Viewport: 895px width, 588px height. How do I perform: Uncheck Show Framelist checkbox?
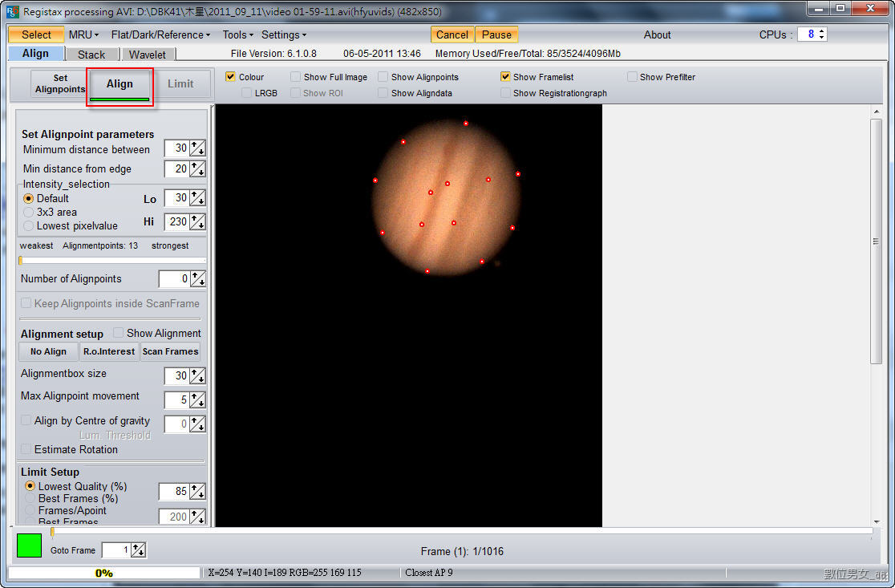505,76
